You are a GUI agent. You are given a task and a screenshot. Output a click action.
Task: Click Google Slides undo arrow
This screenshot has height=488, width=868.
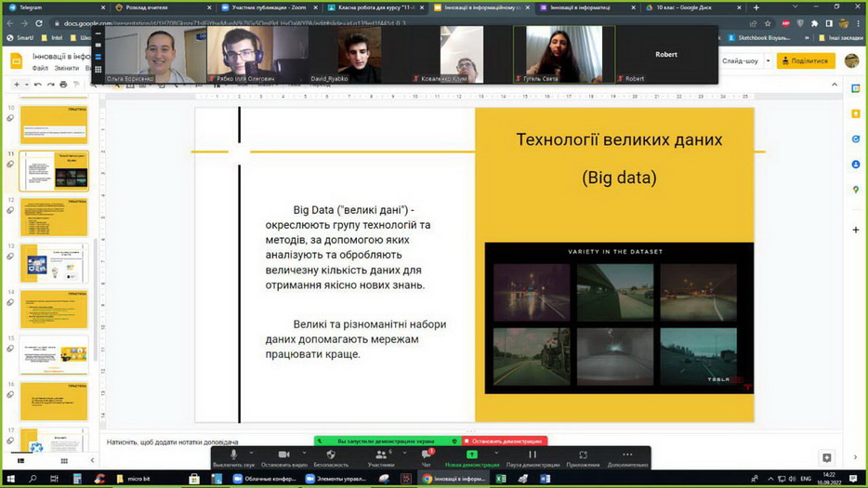pyautogui.click(x=38, y=85)
